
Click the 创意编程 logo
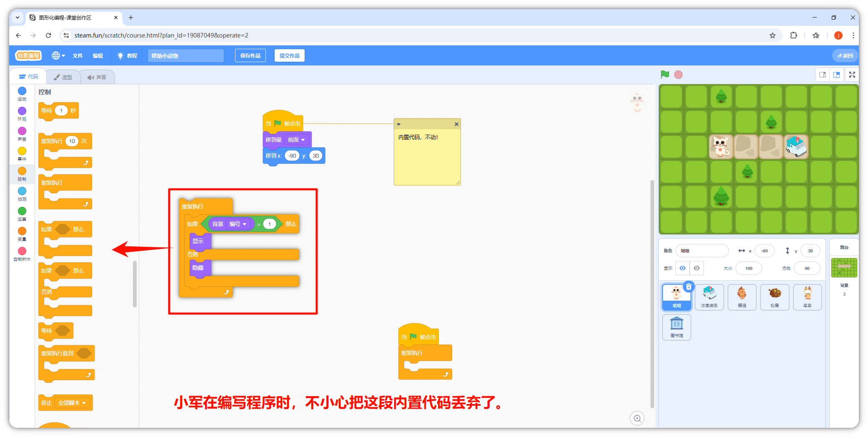pyautogui.click(x=28, y=55)
